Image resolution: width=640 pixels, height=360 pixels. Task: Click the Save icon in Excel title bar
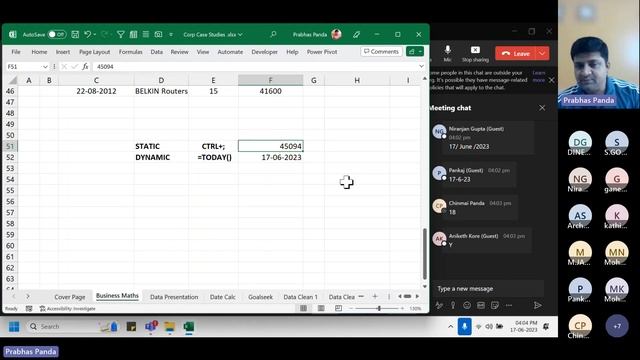pos(75,34)
